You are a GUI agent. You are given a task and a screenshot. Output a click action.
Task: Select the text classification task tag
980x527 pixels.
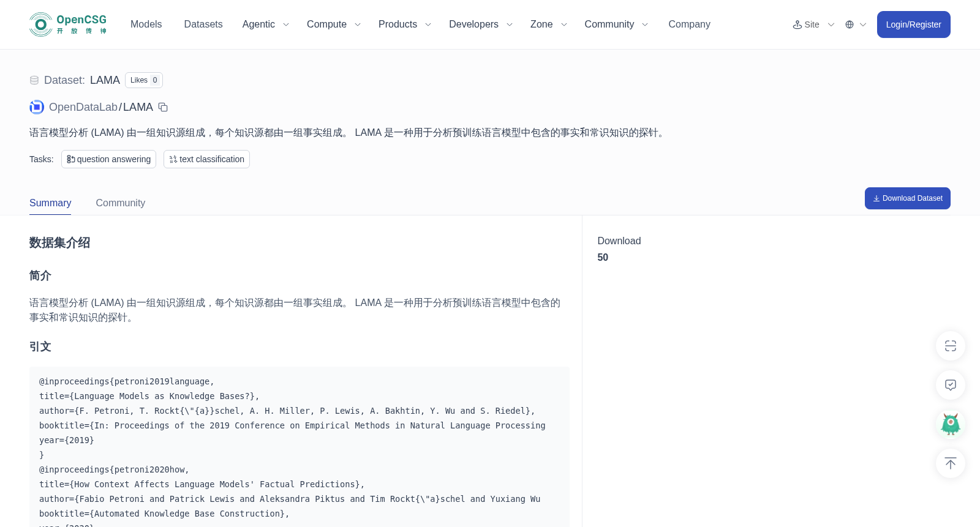tap(206, 159)
